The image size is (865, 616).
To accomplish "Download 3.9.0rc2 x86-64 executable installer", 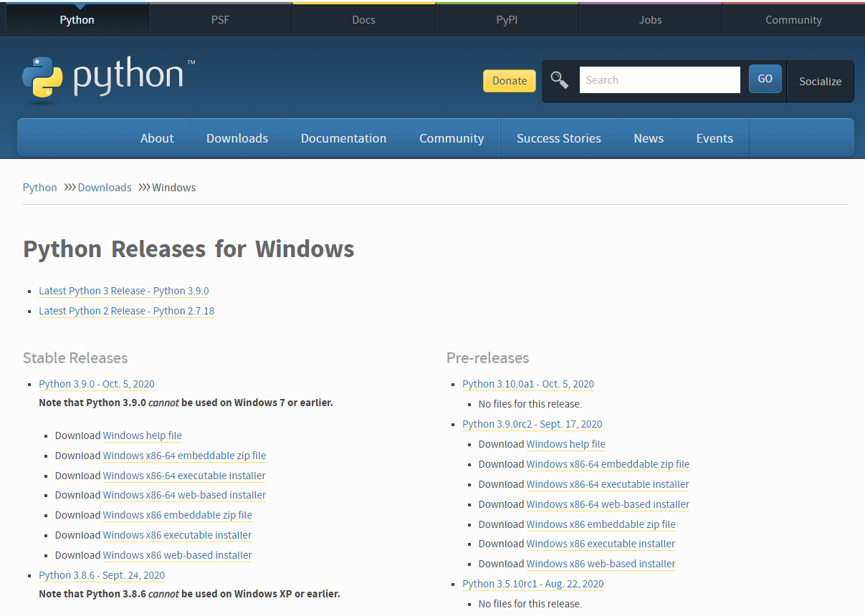I will pos(608,484).
